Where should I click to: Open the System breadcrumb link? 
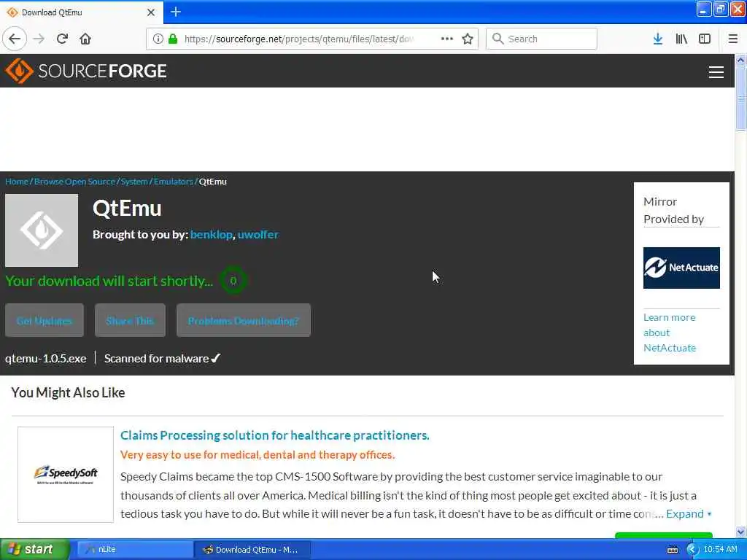tap(134, 182)
